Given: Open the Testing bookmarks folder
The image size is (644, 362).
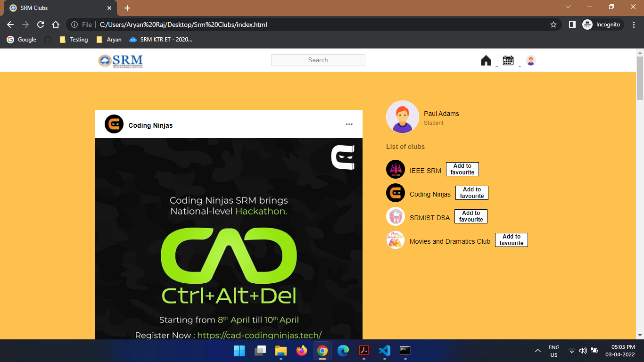Looking at the screenshot, I should click(74, 40).
